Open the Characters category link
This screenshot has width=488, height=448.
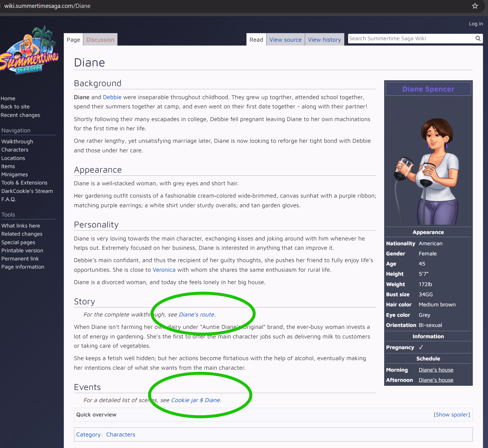121,434
